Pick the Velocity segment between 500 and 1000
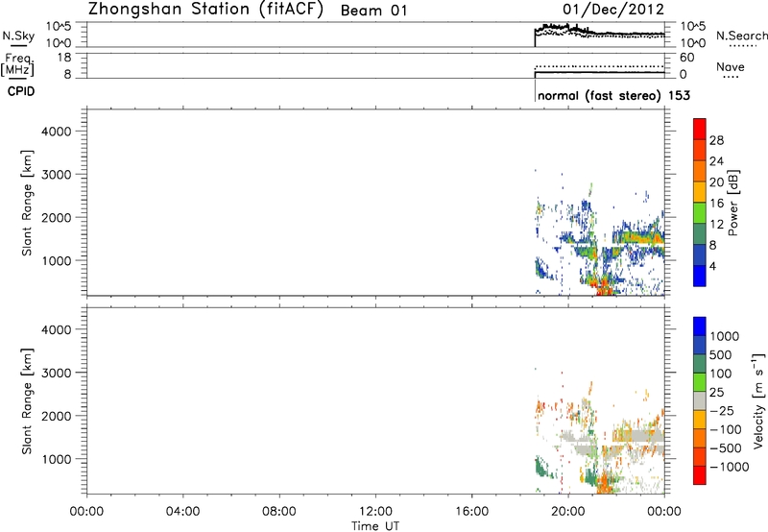 click(x=700, y=345)
